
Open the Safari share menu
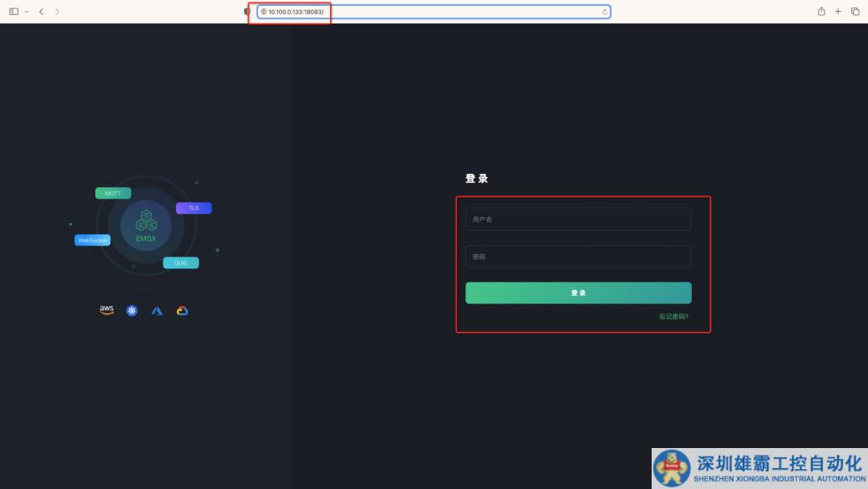click(821, 12)
